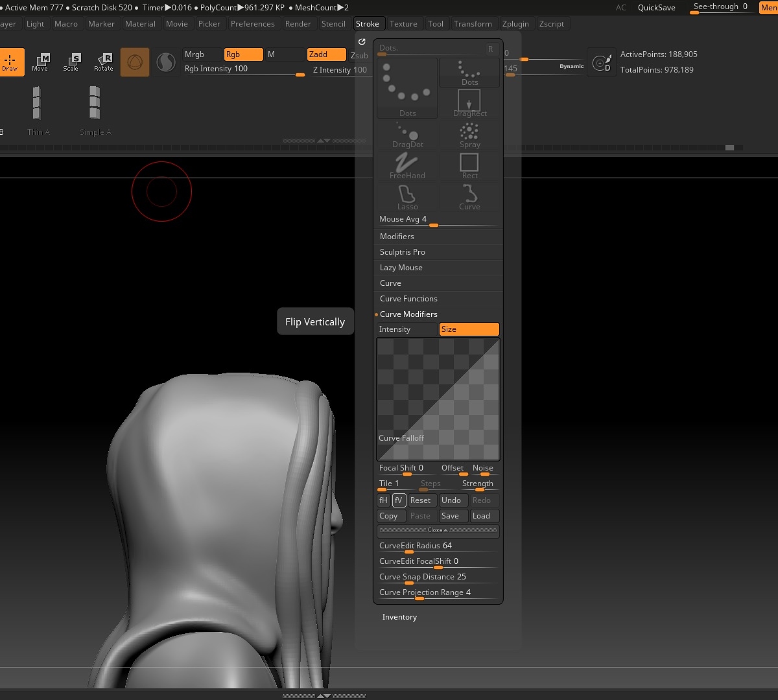Switch curve modifier to Intensity
The width and height of the screenshot is (778, 700).
tap(407, 329)
